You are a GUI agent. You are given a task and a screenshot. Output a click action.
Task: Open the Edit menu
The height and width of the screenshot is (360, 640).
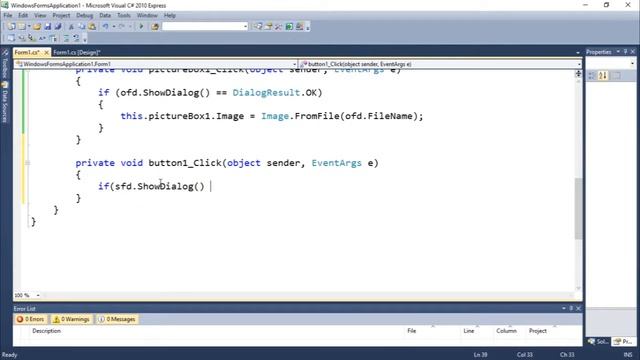23,16
